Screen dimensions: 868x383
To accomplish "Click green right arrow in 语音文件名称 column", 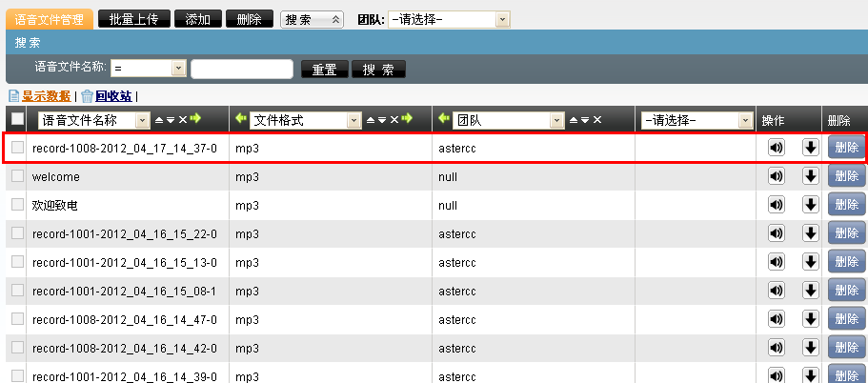I will (x=195, y=119).
